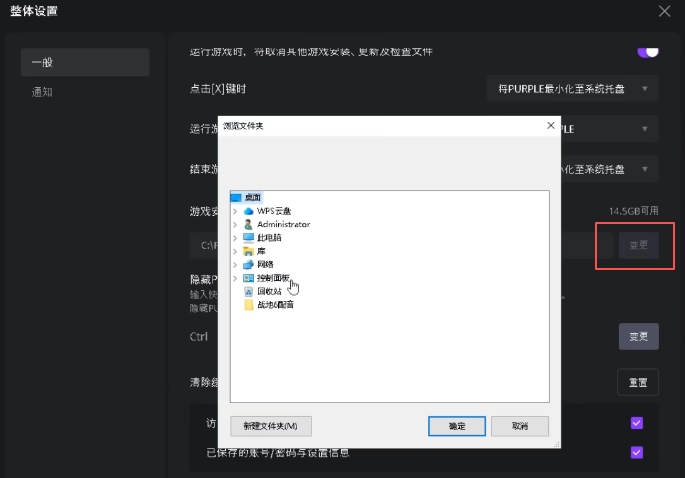The image size is (685, 478).
Task: Select the 战地6配置 folder icon
Action: click(x=249, y=304)
